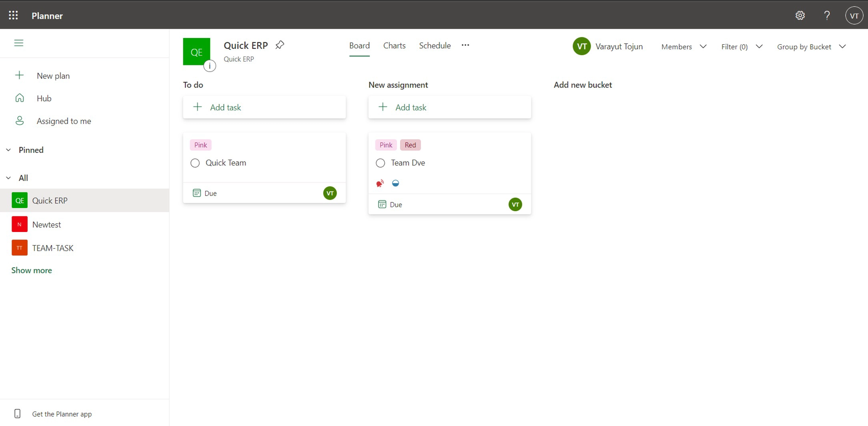Toggle the pin icon beside Quick ERP
This screenshot has height=426, width=868.
(x=280, y=45)
